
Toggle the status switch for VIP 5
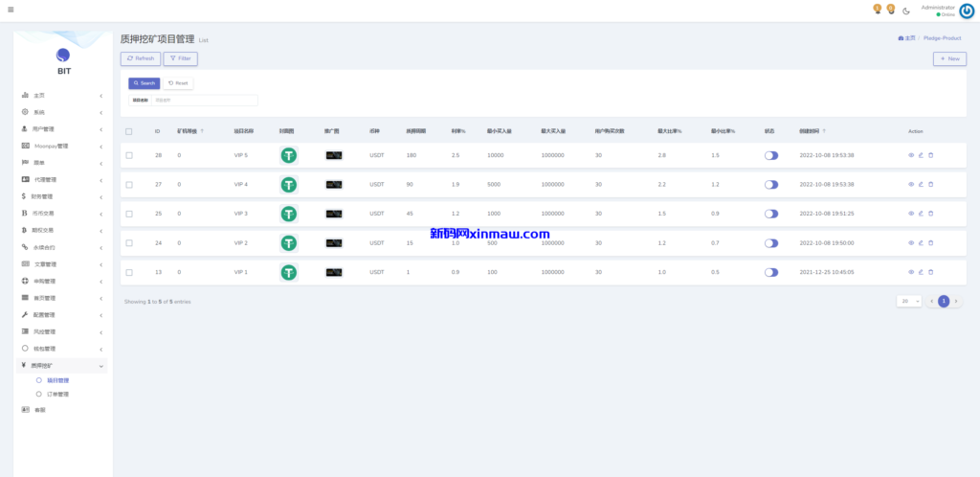770,155
